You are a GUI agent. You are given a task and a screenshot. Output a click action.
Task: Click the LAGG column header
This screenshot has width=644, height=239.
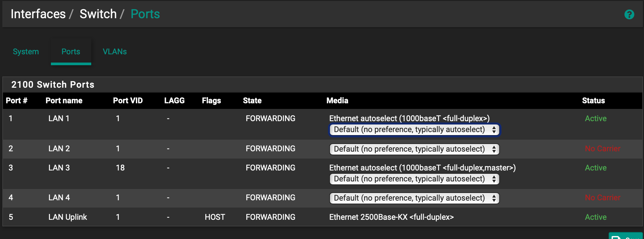click(x=175, y=101)
